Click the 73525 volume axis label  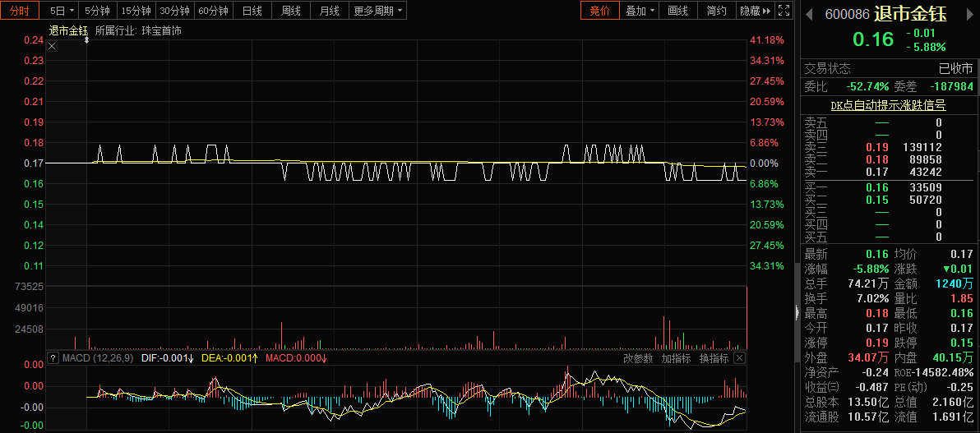click(x=30, y=287)
